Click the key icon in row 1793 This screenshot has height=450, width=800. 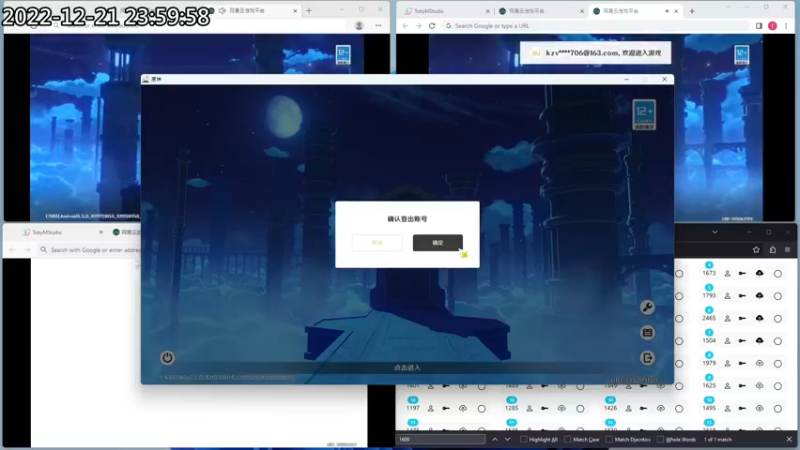[742, 296]
